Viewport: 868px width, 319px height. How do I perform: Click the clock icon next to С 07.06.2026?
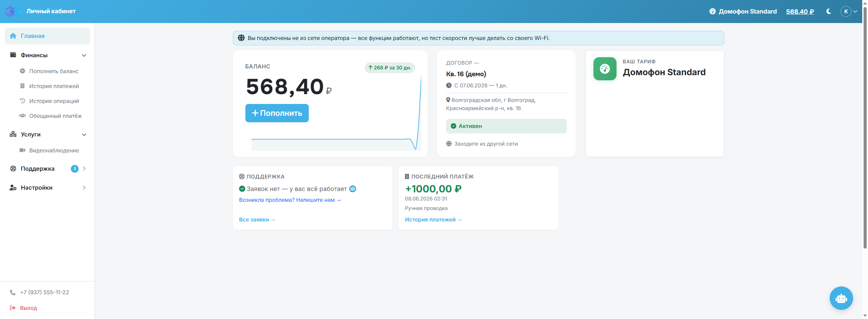(449, 85)
